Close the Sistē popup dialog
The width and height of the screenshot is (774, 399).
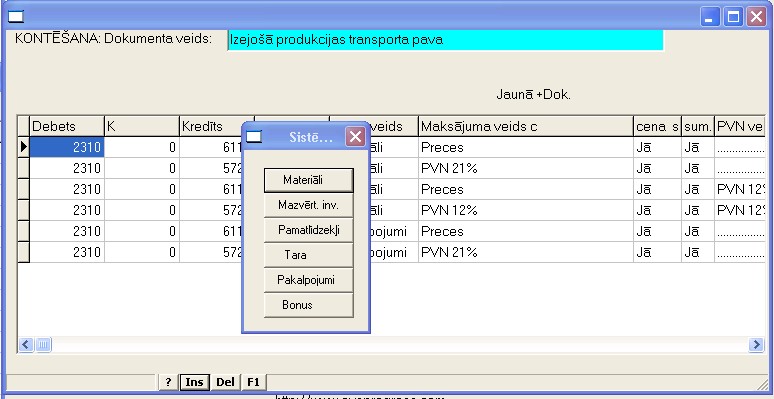tap(355, 137)
